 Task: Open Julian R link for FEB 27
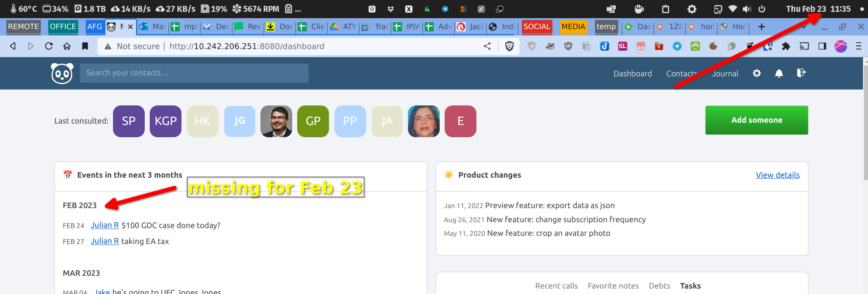pyautogui.click(x=105, y=241)
